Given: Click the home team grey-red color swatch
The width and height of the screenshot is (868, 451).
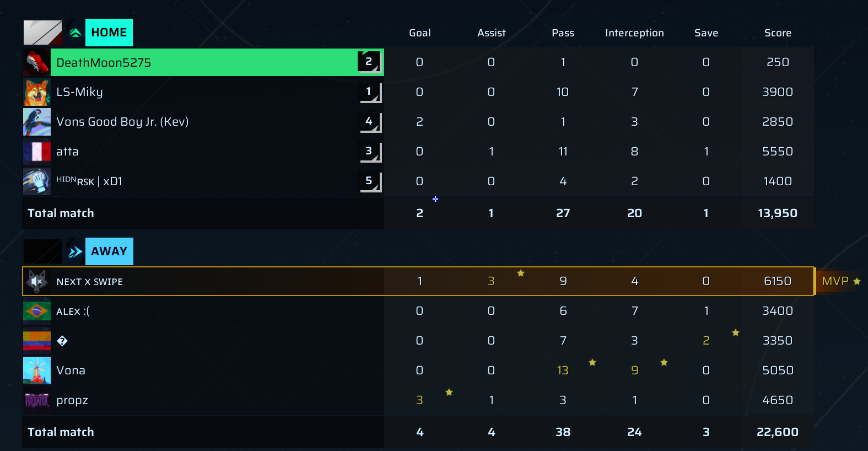Looking at the screenshot, I should click(x=42, y=33).
